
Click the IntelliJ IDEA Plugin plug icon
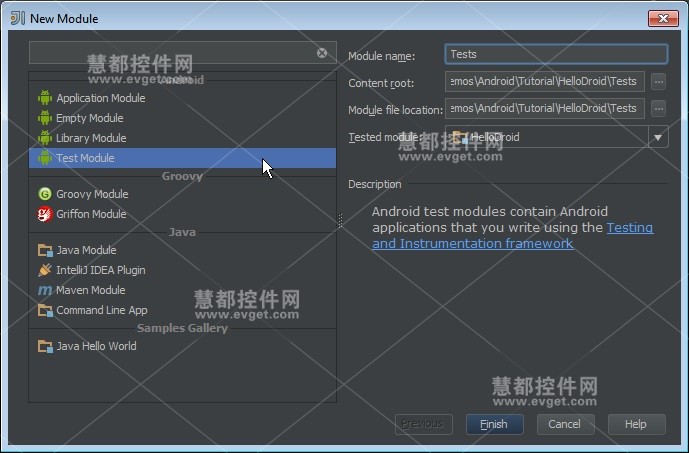point(45,270)
